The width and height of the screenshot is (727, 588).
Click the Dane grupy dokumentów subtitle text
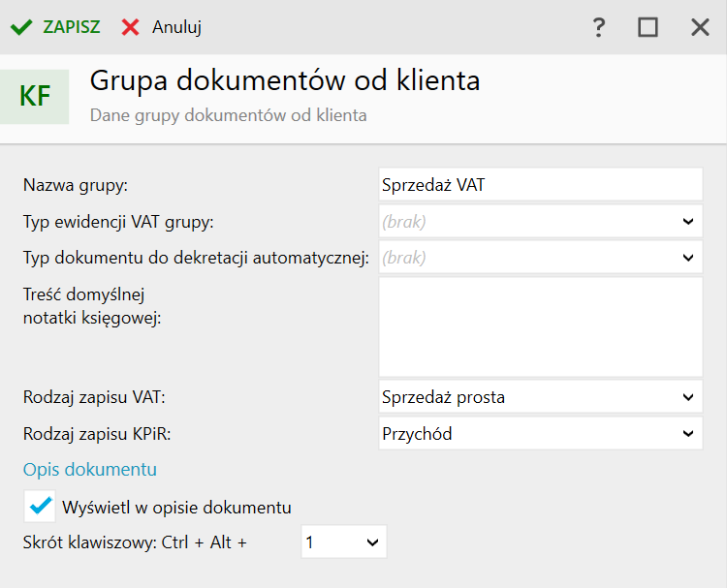[229, 115]
